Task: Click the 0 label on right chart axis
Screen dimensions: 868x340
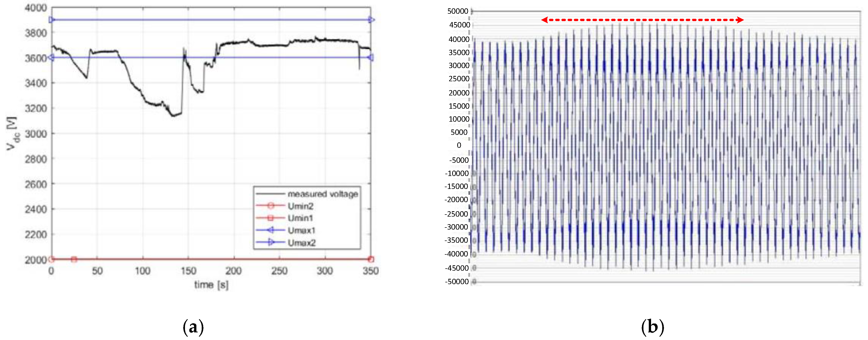Action: (x=459, y=145)
